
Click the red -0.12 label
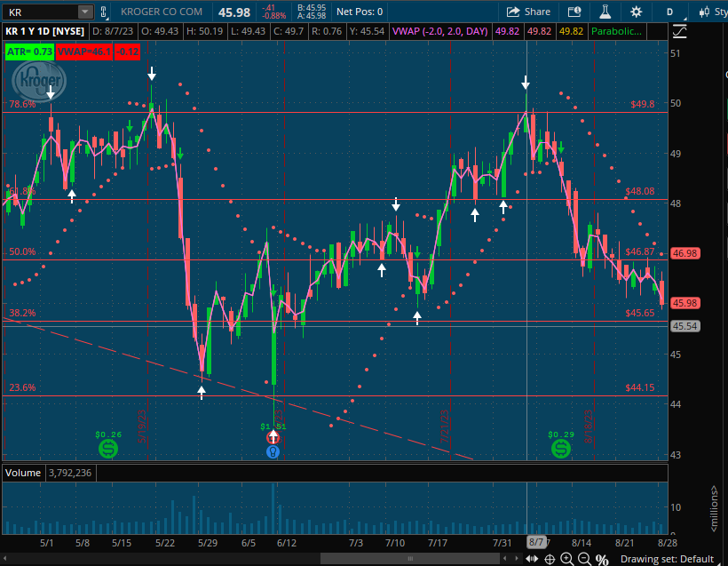(127, 52)
